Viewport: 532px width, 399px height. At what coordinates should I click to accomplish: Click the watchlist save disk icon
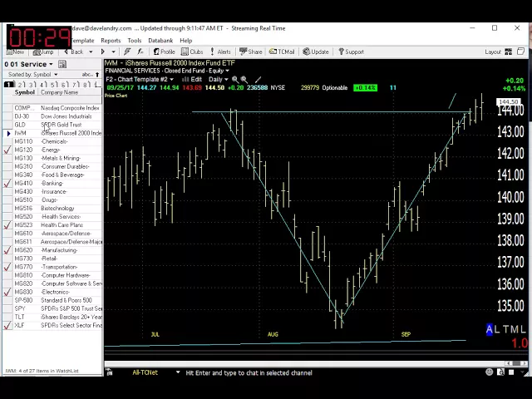point(62,64)
